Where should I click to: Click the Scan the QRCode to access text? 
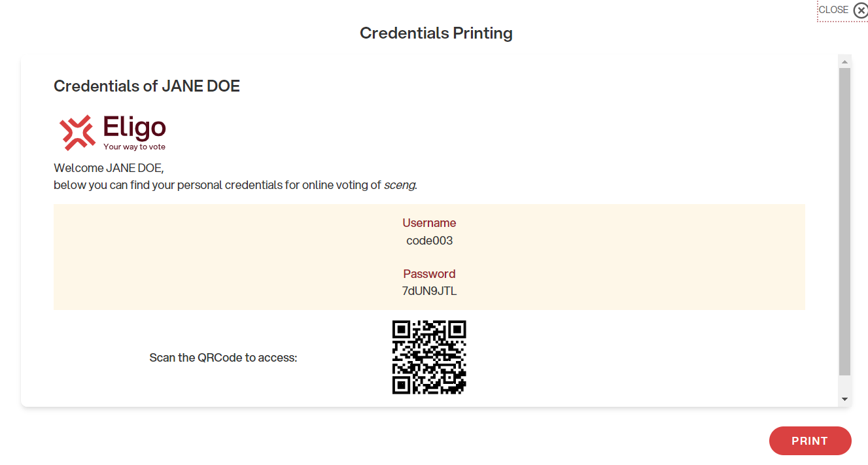click(223, 358)
